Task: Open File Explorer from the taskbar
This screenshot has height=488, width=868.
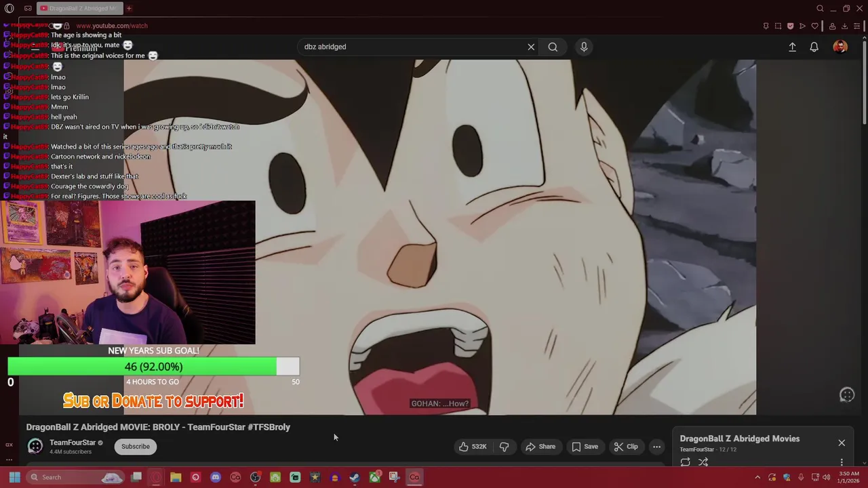Action: click(176, 477)
